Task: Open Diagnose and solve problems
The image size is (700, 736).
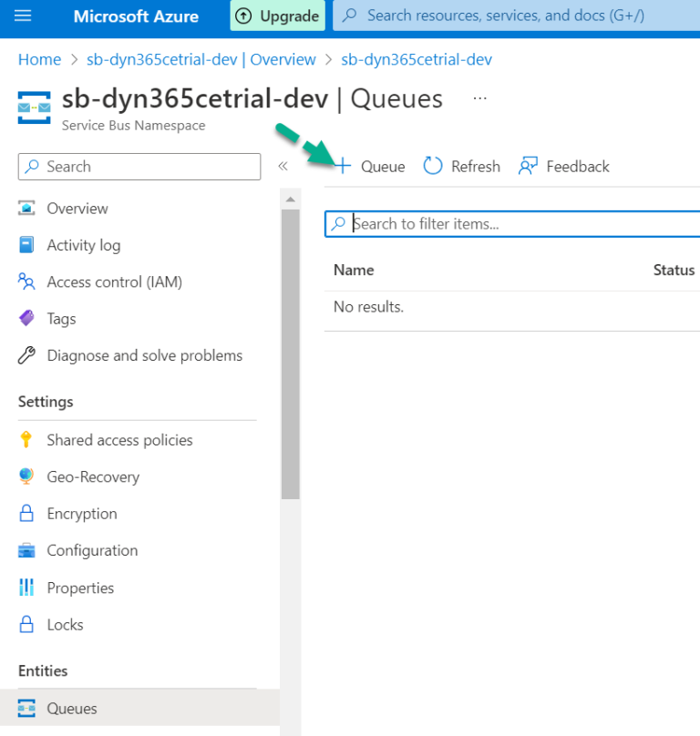Action: pos(144,355)
